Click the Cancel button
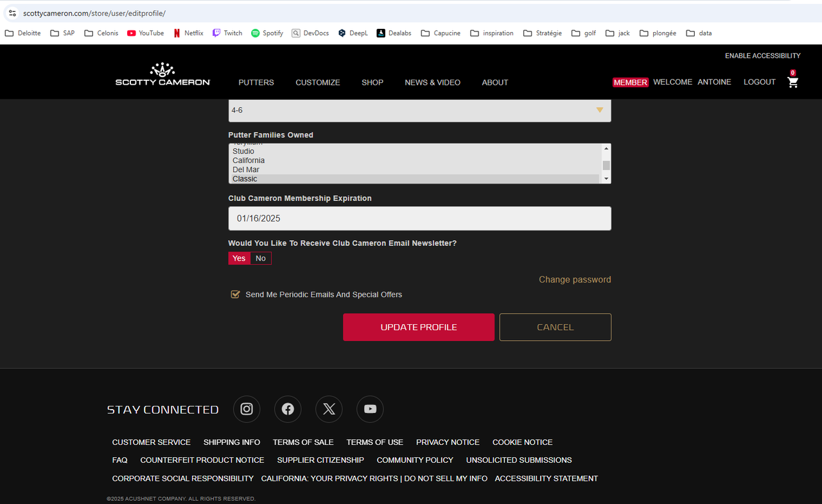The width and height of the screenshot is (822, 504). tap(555, 327)
